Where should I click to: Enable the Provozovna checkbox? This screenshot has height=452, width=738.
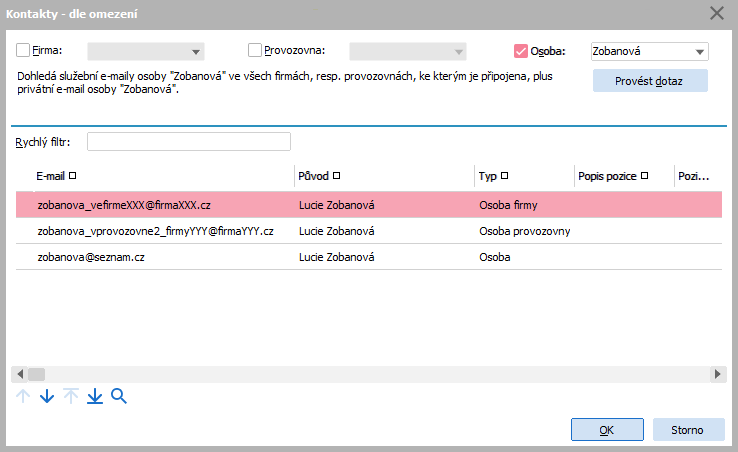(255, 50)
